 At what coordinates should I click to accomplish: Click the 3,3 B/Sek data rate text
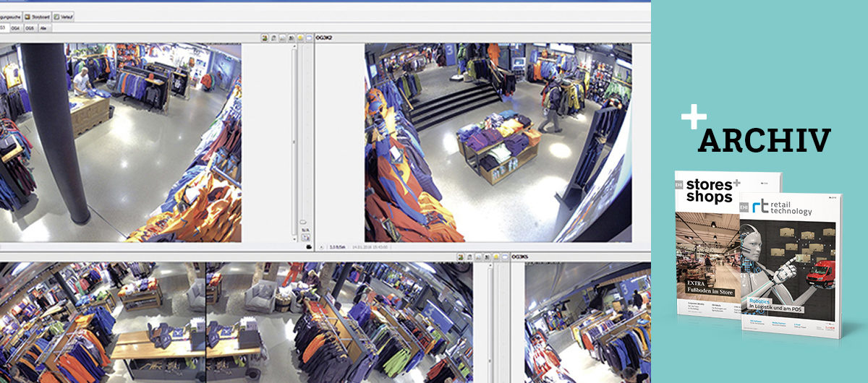coord(337,247)
